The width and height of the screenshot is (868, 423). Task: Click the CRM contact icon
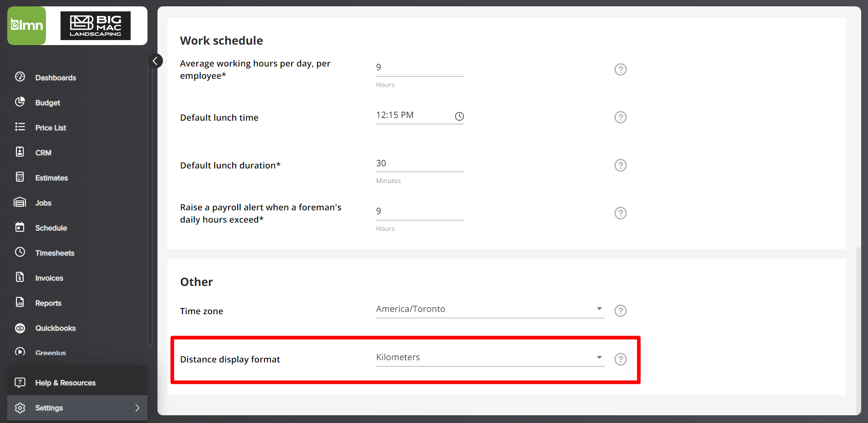coord(20,152)
